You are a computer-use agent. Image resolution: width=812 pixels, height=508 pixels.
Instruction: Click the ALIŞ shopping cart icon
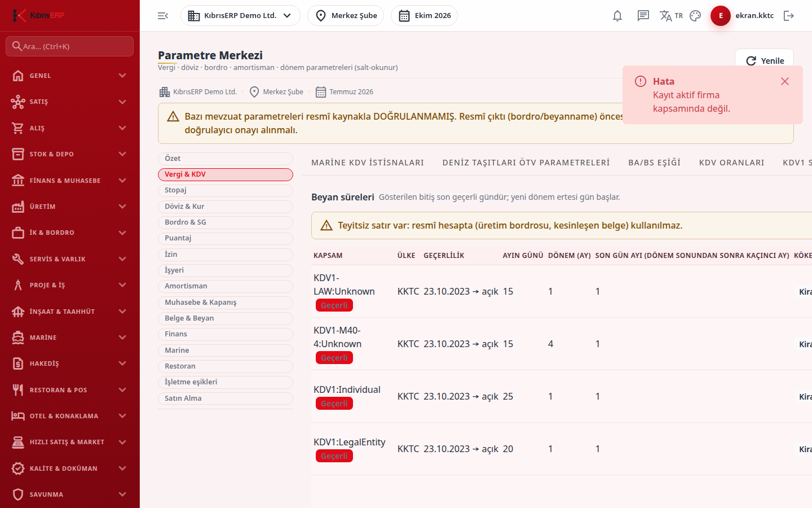click(x=18, y=128)
